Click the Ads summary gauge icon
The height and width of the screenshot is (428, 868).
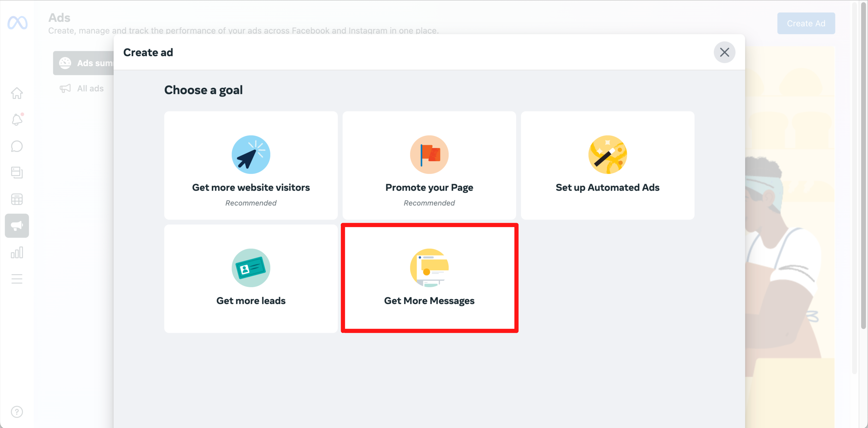[65, 63]
